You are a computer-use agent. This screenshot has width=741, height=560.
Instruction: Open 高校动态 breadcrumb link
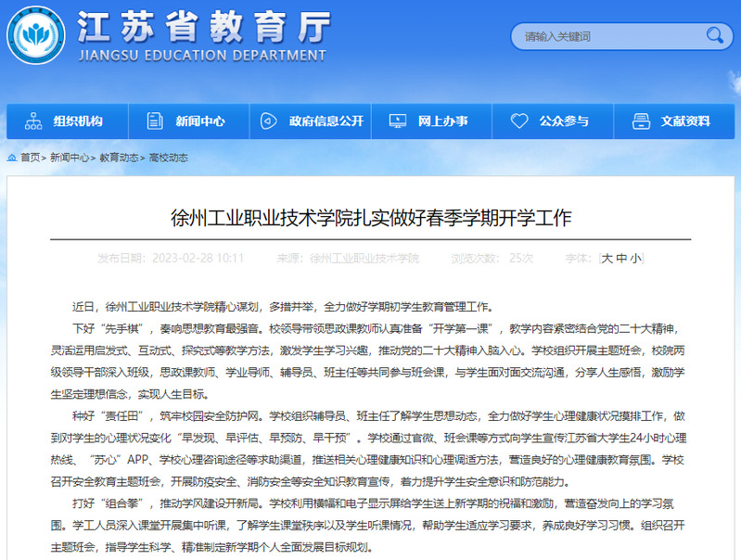click(x=168, y=158)
